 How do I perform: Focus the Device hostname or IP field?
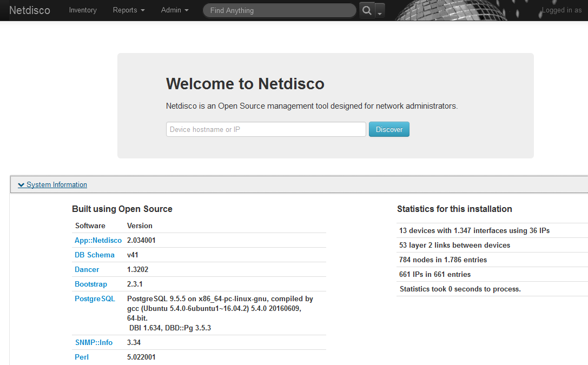tap(266, 129)
